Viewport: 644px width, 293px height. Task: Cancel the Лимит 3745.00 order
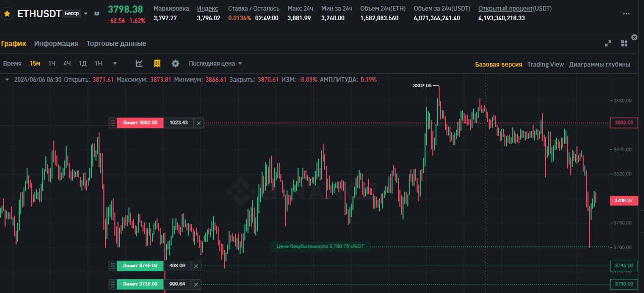point(196,266)
